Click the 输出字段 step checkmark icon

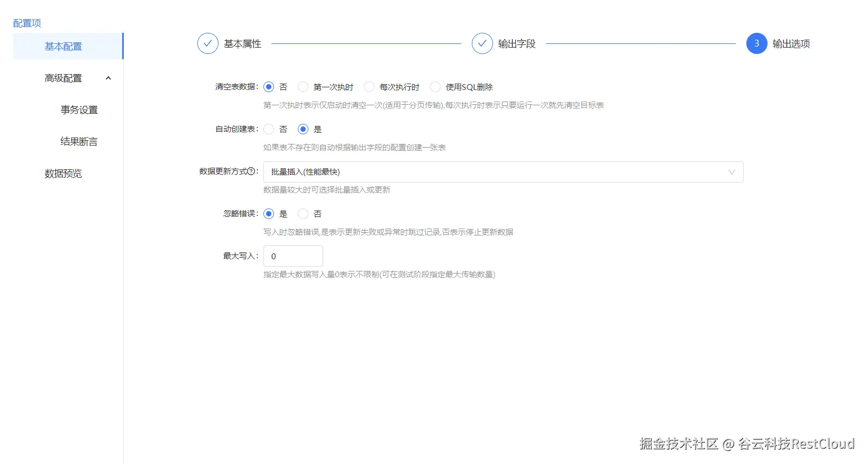point(482,43)
